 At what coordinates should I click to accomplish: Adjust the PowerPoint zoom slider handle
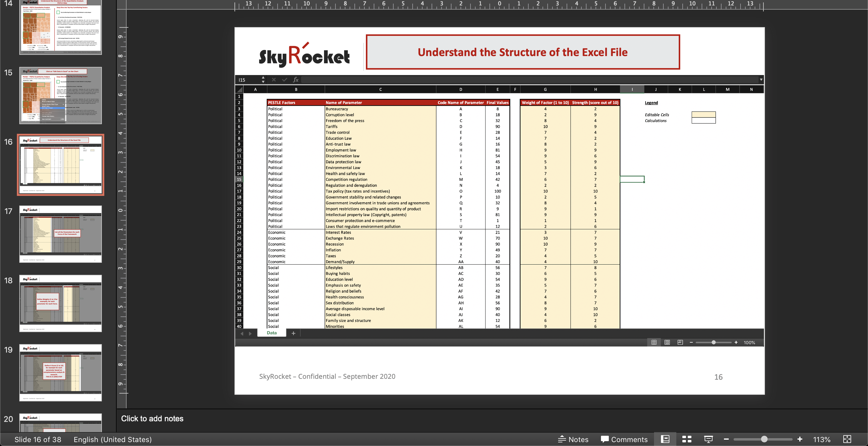(x=764, y=439)
